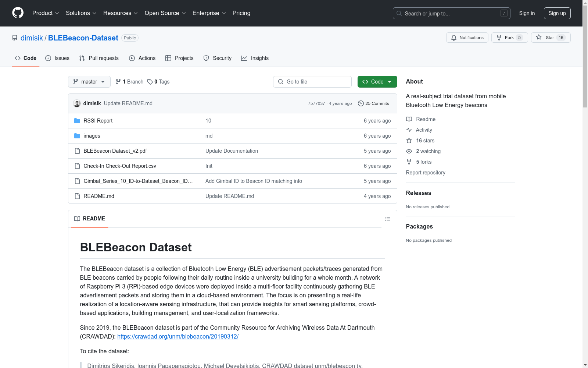Expand the Open Source menu
This screenshot has height=368, width=588.
[x=165, y=13]
